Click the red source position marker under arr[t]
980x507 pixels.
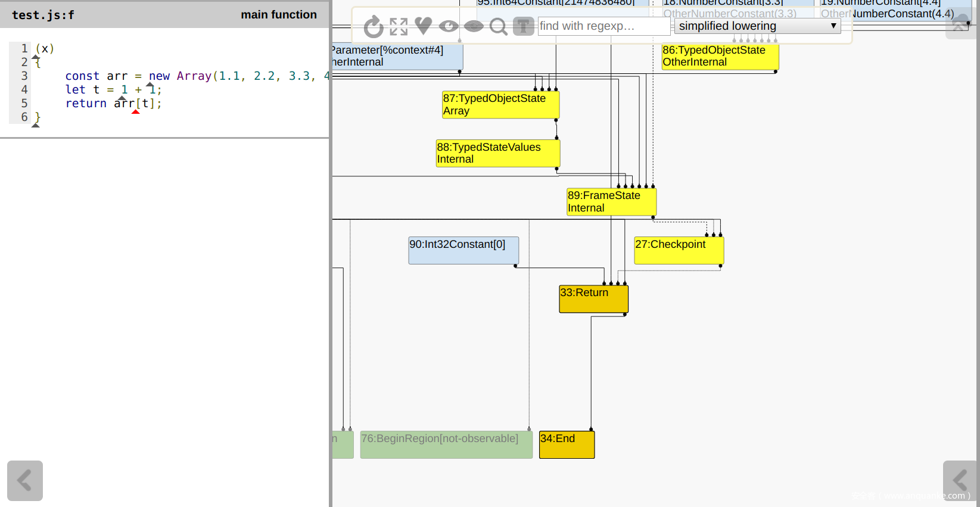pyautogui.click(x=136, y=112)
